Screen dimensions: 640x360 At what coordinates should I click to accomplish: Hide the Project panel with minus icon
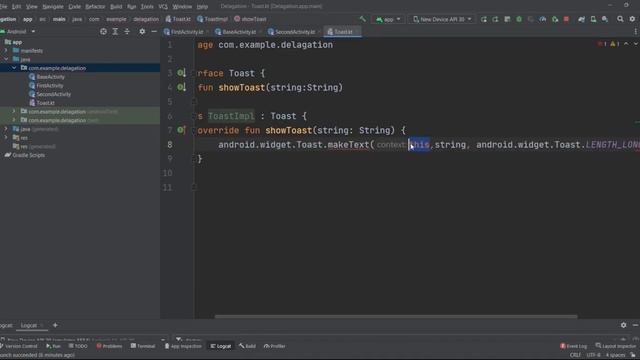click(154, 31)
